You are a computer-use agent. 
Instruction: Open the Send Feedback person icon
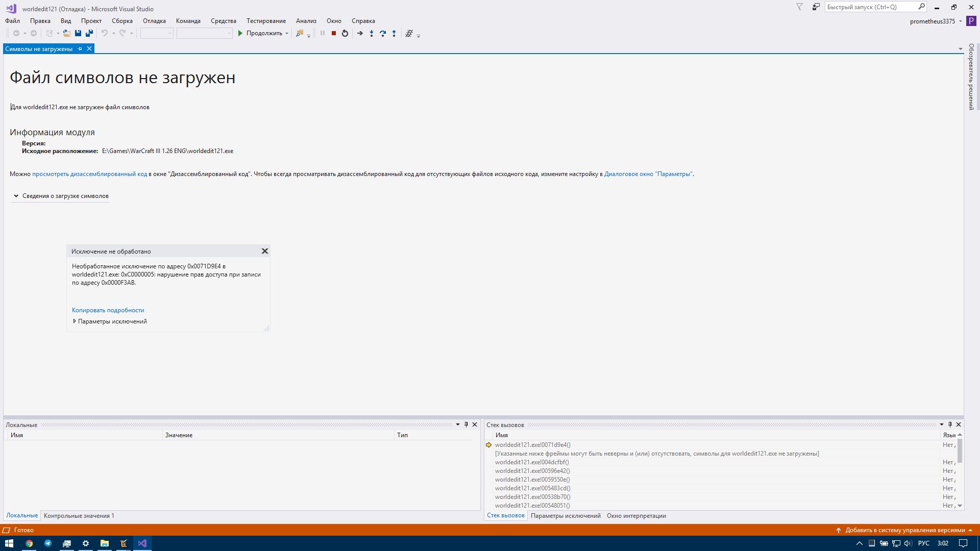(816, 7)
